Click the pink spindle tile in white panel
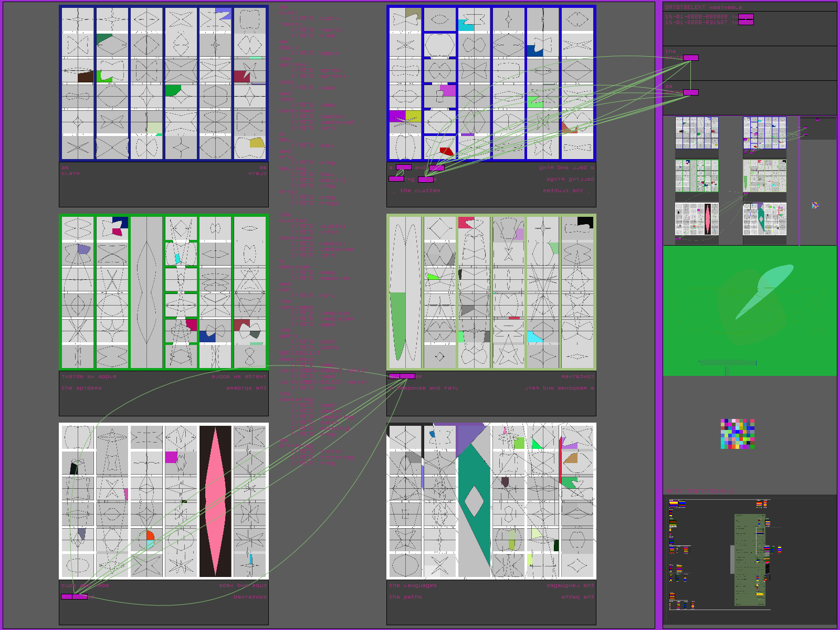This screenshot has height=630, width=840. (x=215, y=501)
